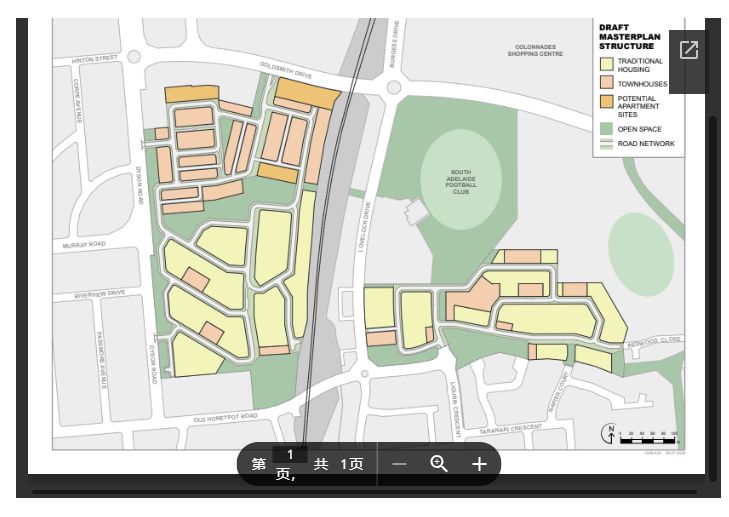Click the Taranaki Crescent label
Screen dimensions: 729x517
pyautogui.click(x=510, y=429)
